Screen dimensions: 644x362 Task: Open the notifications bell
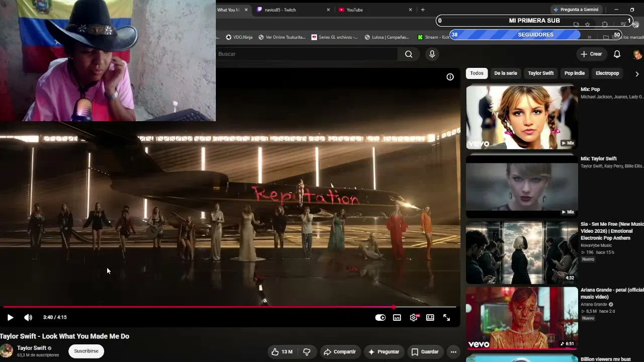coord(617,54)
